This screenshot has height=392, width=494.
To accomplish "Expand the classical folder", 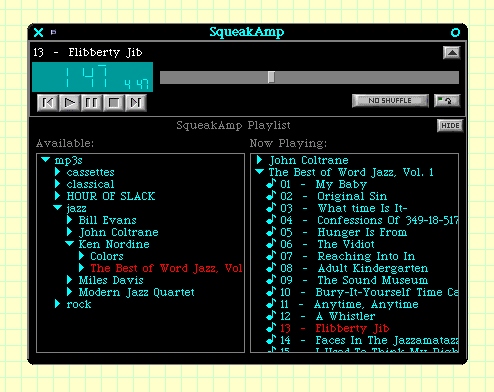I will click(57, 184).
